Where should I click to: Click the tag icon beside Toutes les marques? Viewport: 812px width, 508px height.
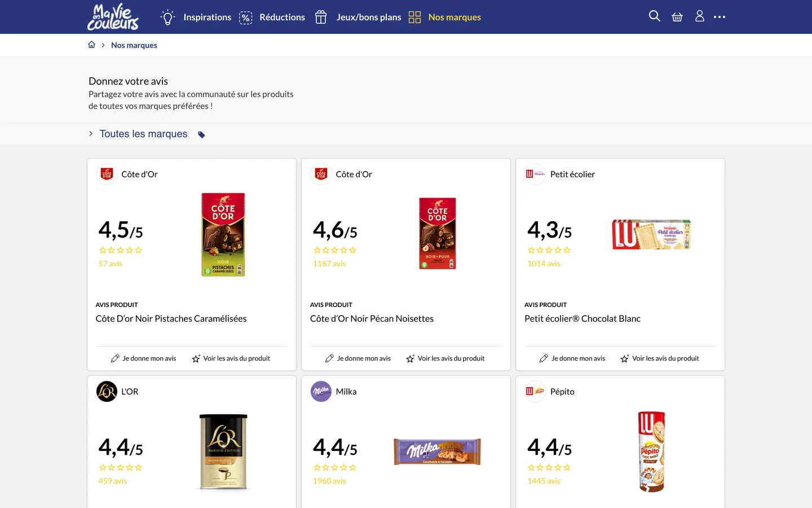(201, 134)
